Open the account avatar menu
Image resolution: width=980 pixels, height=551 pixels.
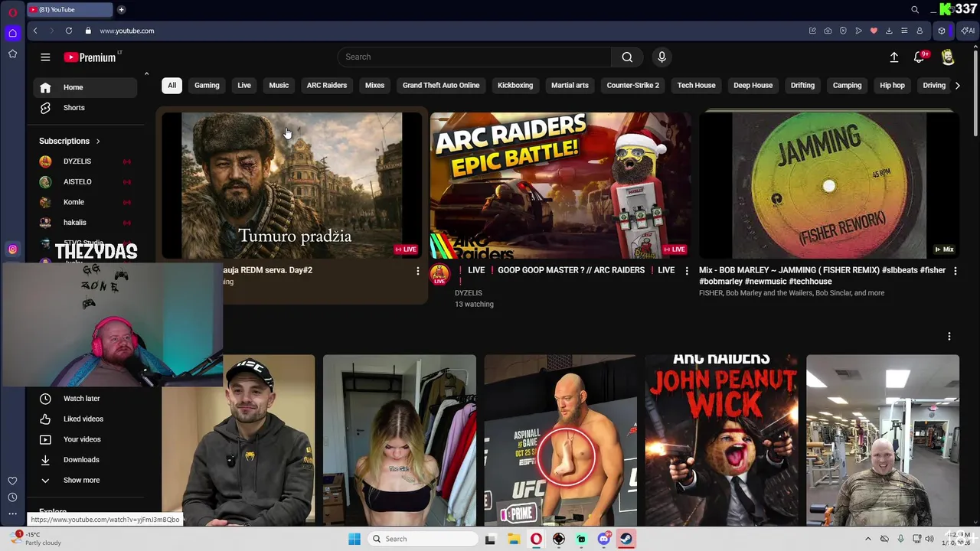(948, 57)
